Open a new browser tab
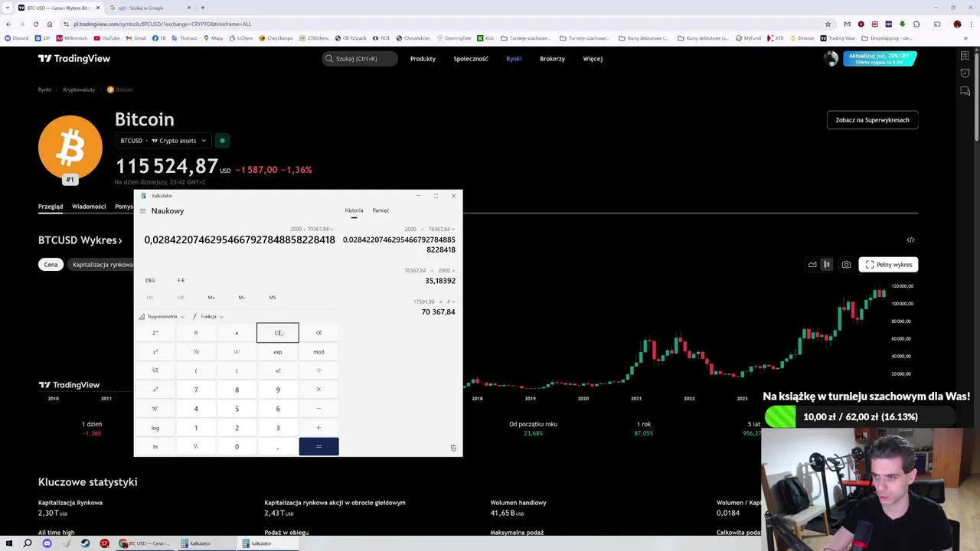This screenshot has width=980, height=551. tap(202, 8)
